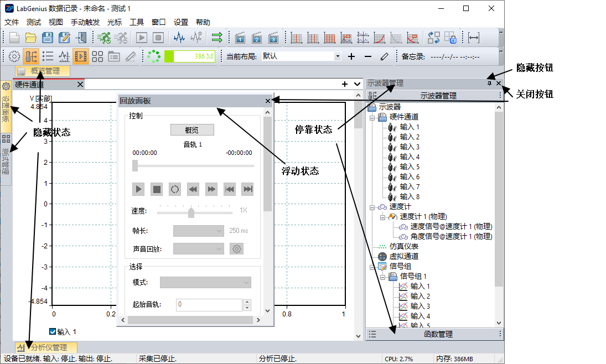The width and height of the screenshot is (606, 364).
Task: Click the toolbar stop square icon
Action: pos(158,38)
